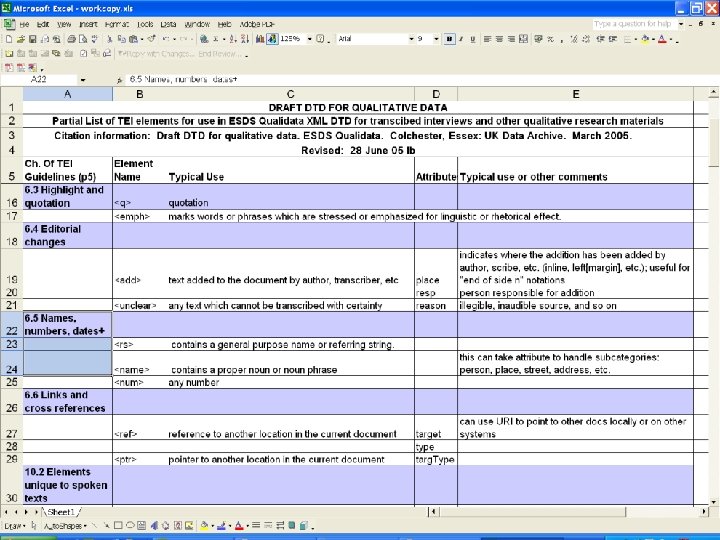The height and width of the screenshot is (540, 720).
Task: Click the Sort Ascending icon
Action: coord(233,39)
